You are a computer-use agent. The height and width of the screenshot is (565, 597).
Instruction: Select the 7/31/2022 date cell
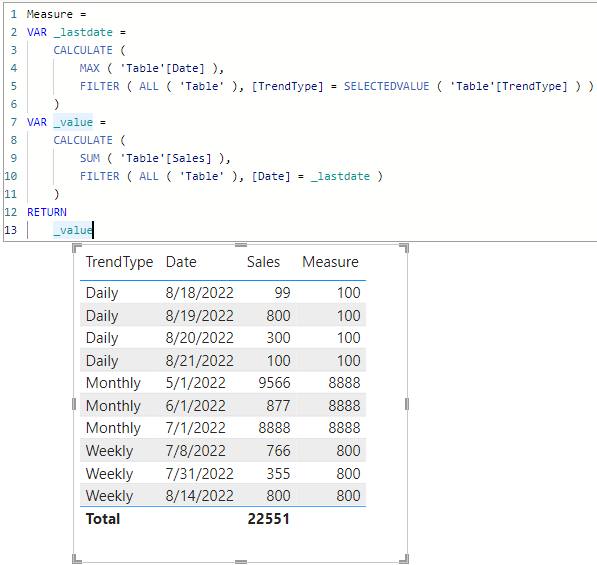pos(199,474)
